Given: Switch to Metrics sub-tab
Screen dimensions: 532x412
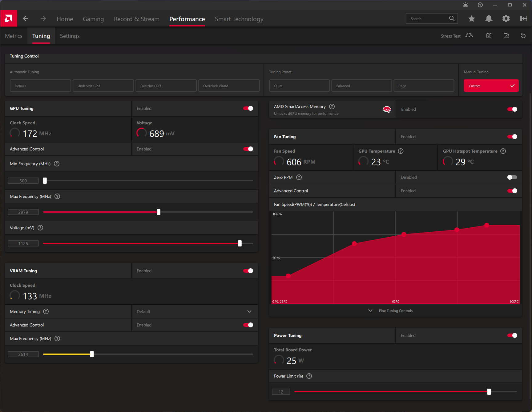Looking at the screenshot, I should (x=14, y=36).
